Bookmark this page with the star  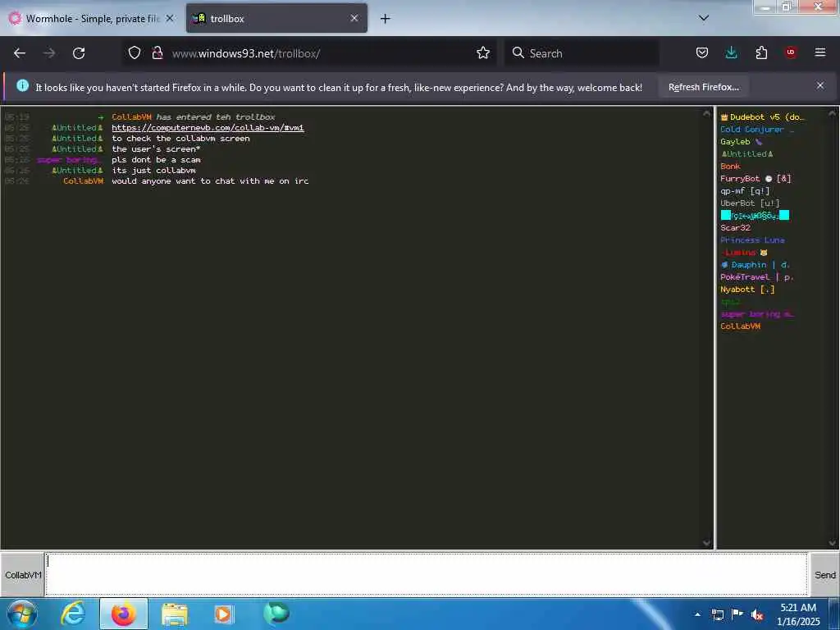(483, 53)
